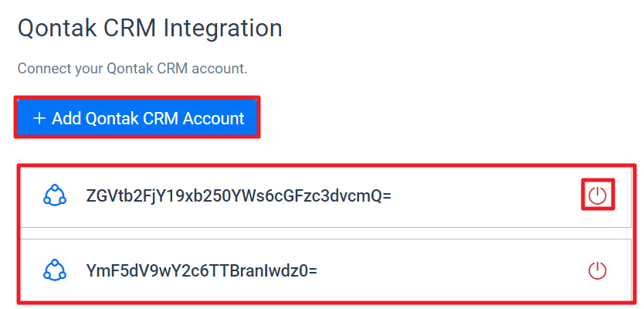Viewport: 644px width, 309px height.
Task: Click the 'Connect your Qontak CRM account.' description
Action: tap(132, 68)
